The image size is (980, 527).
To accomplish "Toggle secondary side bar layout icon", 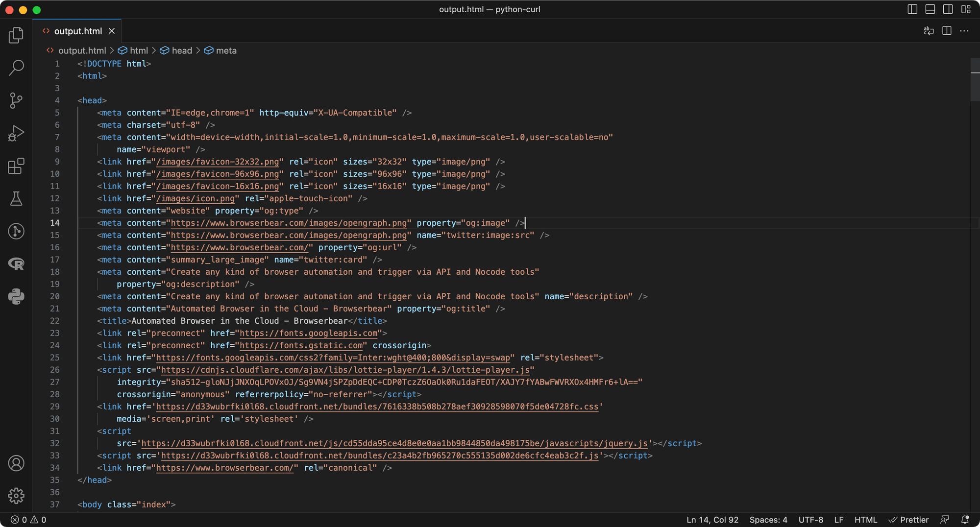I will (948, 9).
